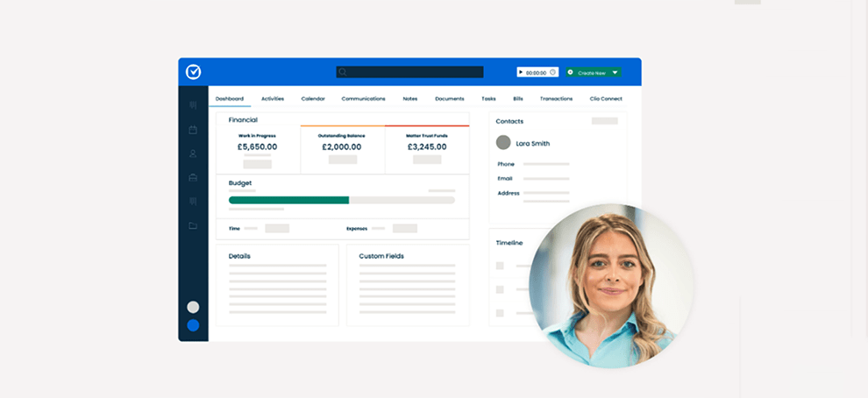Open the briefcase matters sidebar icon
This screenshot has width=868, height=398.
tap(193, 178)
